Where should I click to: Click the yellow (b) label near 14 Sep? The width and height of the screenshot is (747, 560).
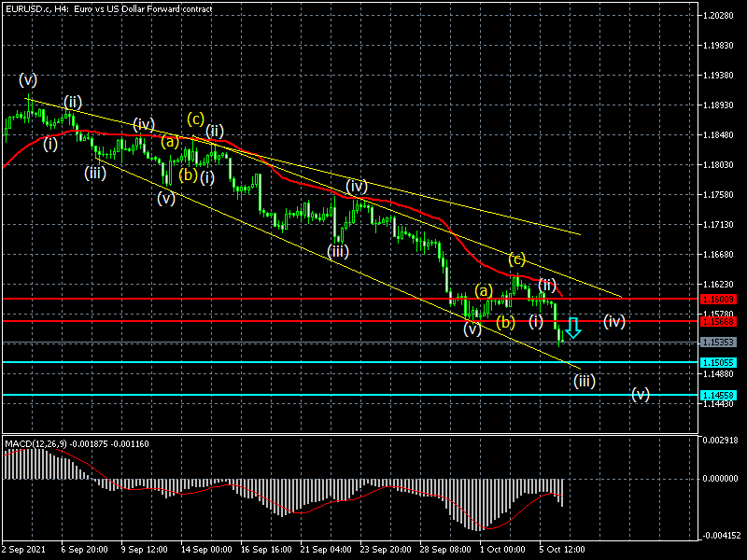tap(188, 175)
